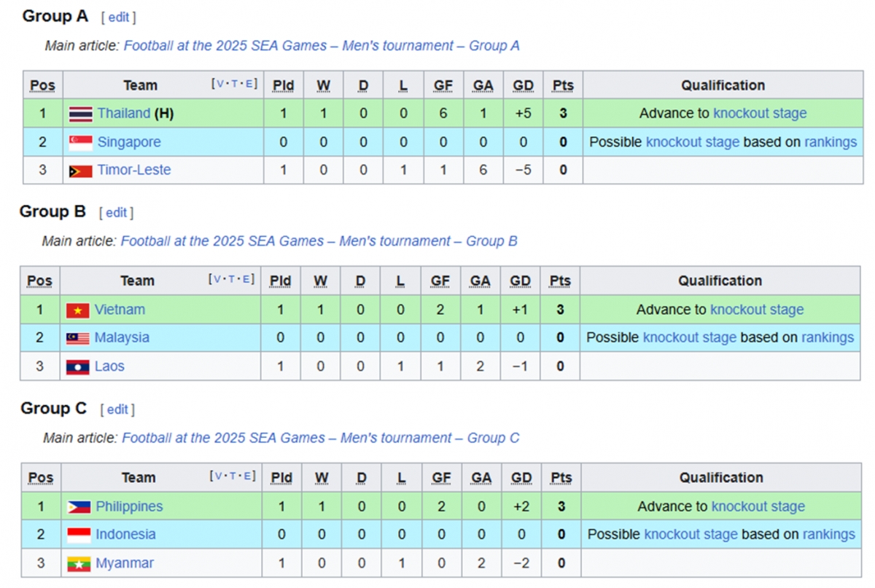Click the V (view template) link in Group A table
This screenshot has width=875, height=588.
point(219,84)
